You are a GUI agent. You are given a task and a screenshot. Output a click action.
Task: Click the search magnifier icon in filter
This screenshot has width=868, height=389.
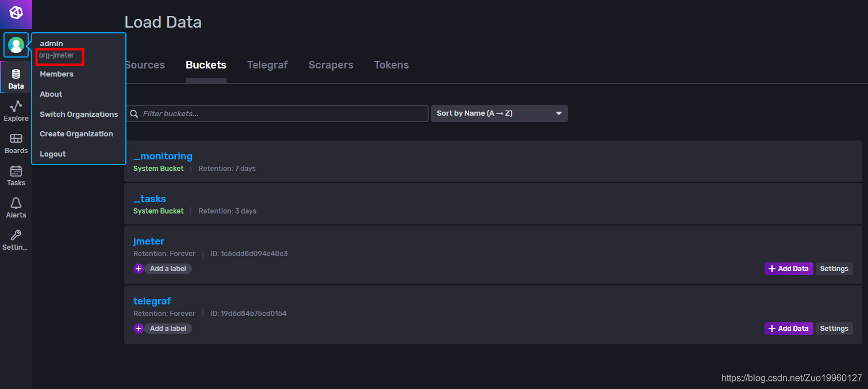click(x=134, y=113)
